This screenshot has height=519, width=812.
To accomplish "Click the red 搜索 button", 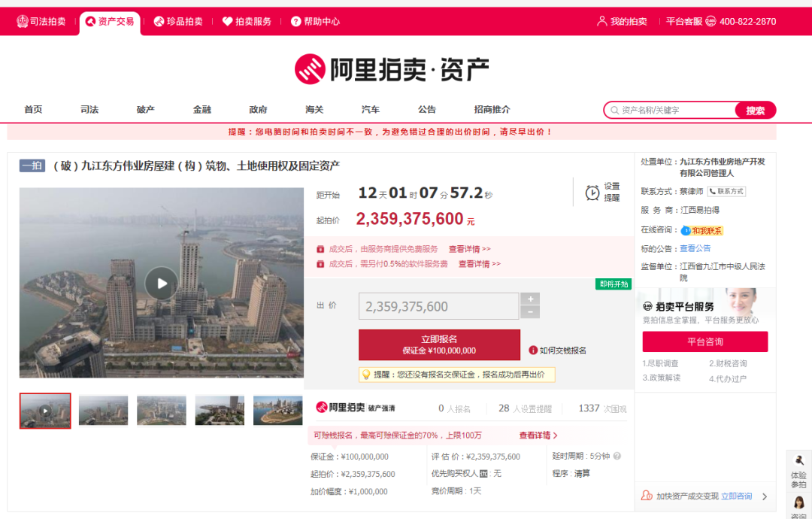I will click(755, 110).
